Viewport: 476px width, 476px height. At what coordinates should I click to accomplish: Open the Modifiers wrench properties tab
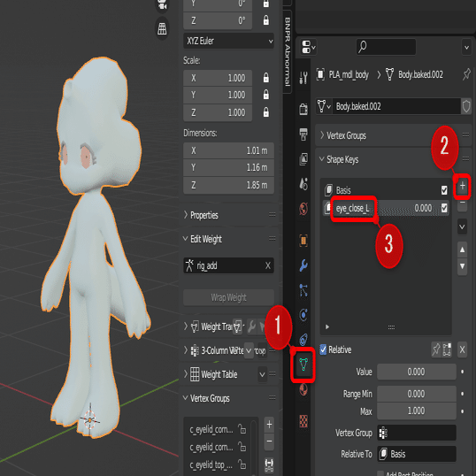(303, 265)
